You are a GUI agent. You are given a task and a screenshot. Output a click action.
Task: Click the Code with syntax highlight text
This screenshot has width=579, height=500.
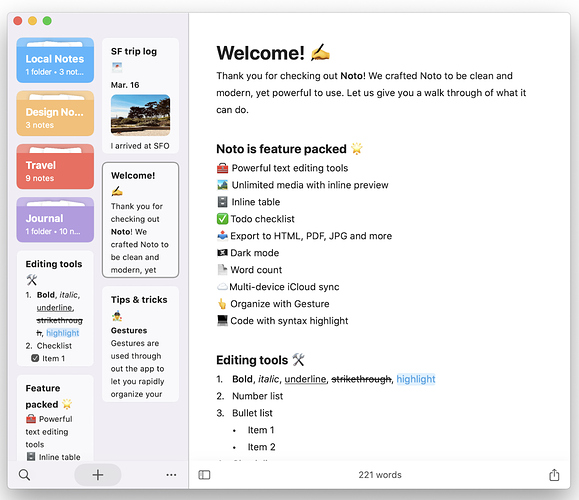289,321
